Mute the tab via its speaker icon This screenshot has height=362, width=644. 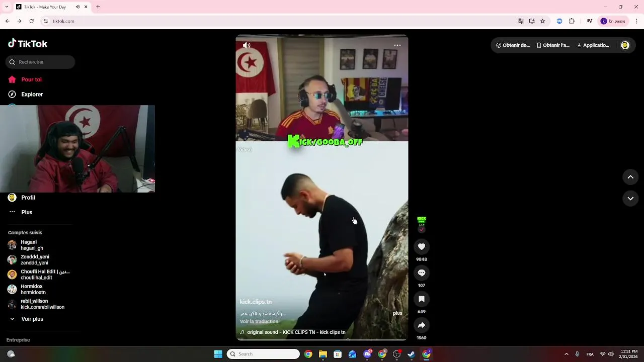78,7
